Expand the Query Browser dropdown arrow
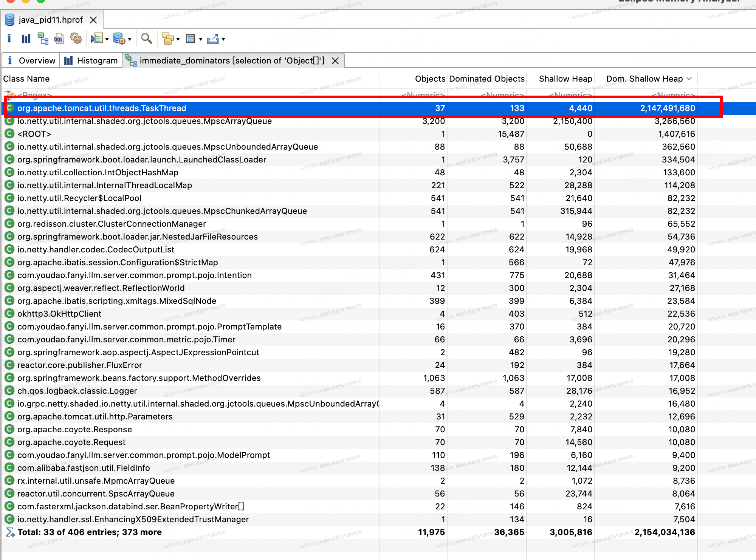 [130, 39]
